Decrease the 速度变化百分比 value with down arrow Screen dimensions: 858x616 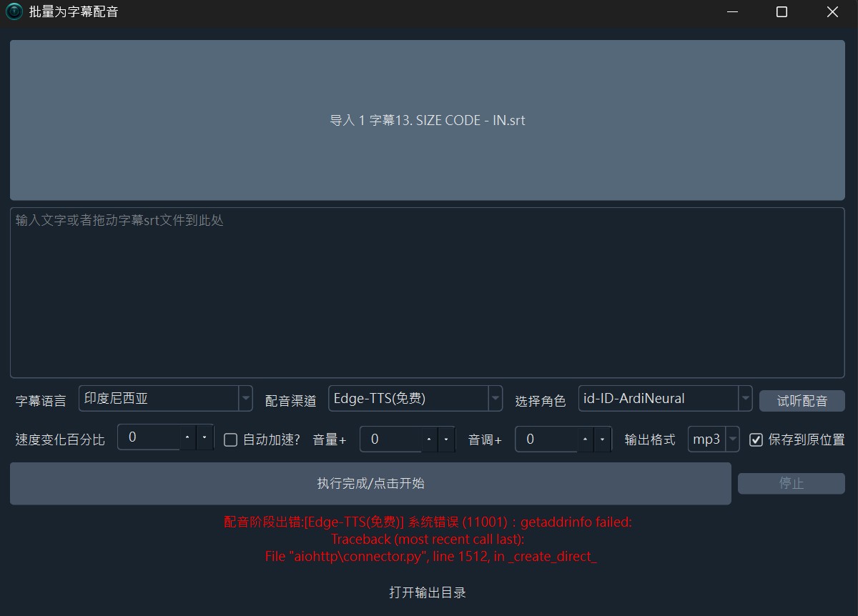click(x=204, y=437)
